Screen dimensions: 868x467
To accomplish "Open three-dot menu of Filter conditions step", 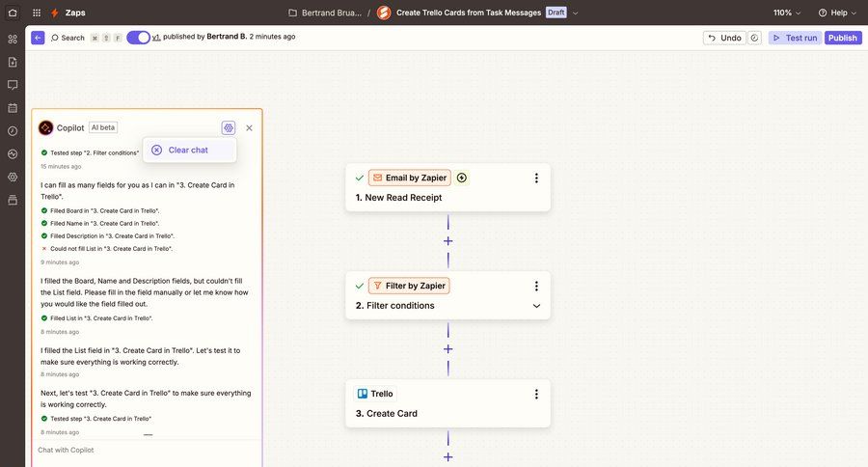I will [x=536, y=286].
